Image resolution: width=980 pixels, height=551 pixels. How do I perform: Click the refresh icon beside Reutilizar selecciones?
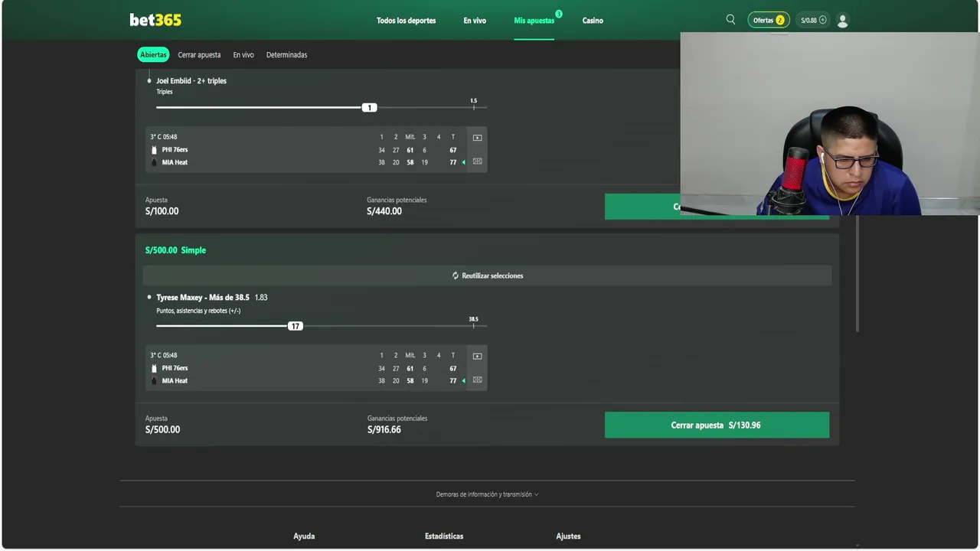click(456, 275)
